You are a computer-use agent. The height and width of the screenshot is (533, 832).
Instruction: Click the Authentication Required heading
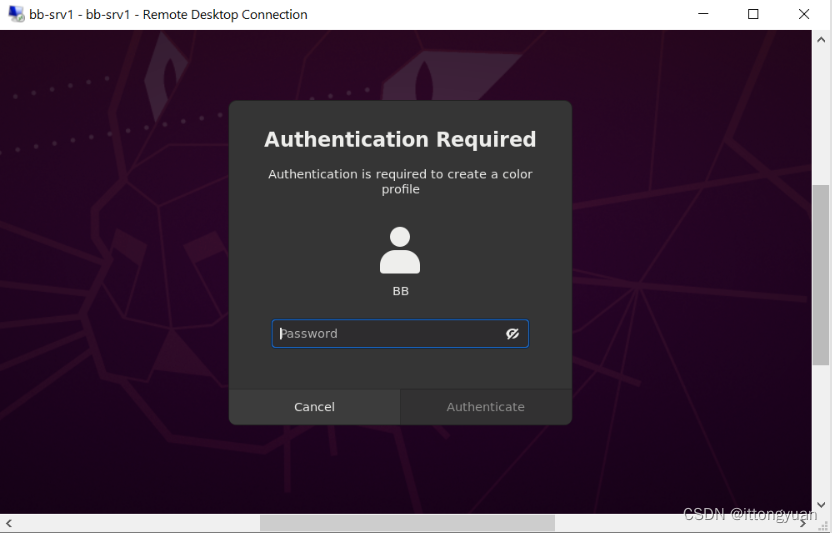(400, 140)
